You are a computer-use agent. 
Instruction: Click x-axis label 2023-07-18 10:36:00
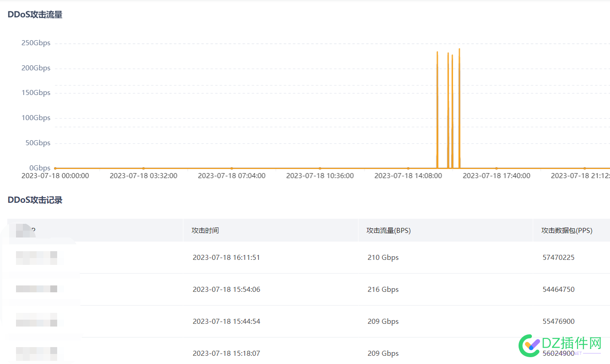(x=320, y=176)
